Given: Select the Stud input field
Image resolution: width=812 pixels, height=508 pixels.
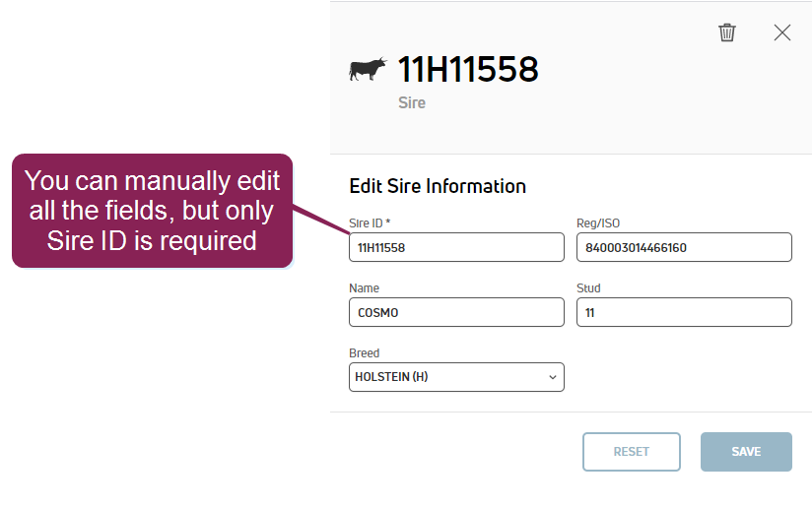Looking at the screenshot, I should tap(684, 312).
